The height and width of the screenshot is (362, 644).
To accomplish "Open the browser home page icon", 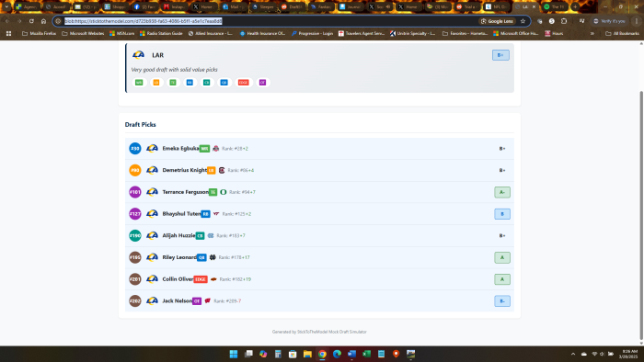I will tap(43, 21).
